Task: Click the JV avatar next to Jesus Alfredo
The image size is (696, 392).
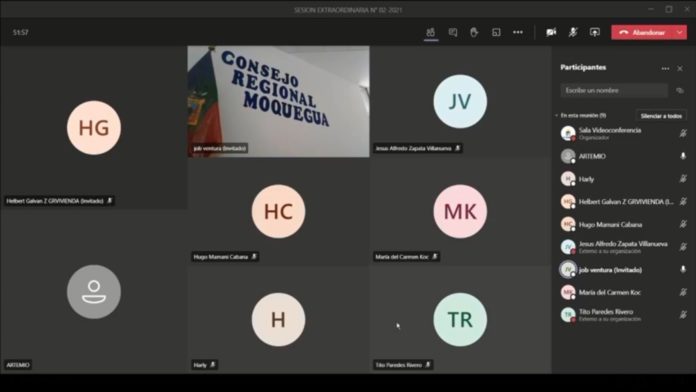Action: pyautogui.click(x=568, y=247)
